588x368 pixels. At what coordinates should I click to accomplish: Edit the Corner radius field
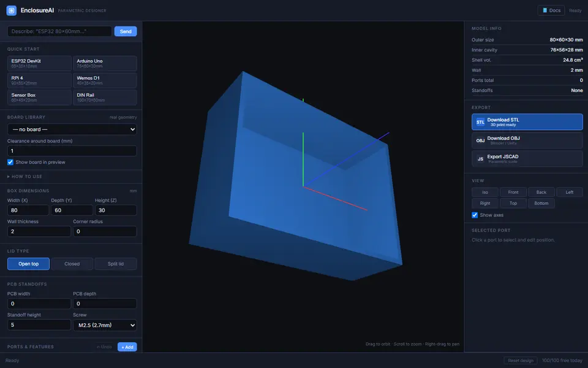(105, 231)
